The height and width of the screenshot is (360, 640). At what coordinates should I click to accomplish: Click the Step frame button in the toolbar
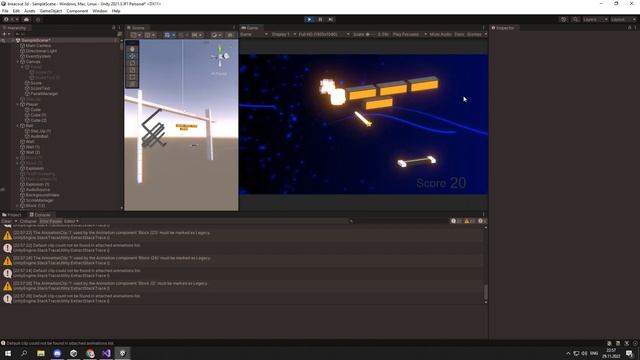click(331, 19)
